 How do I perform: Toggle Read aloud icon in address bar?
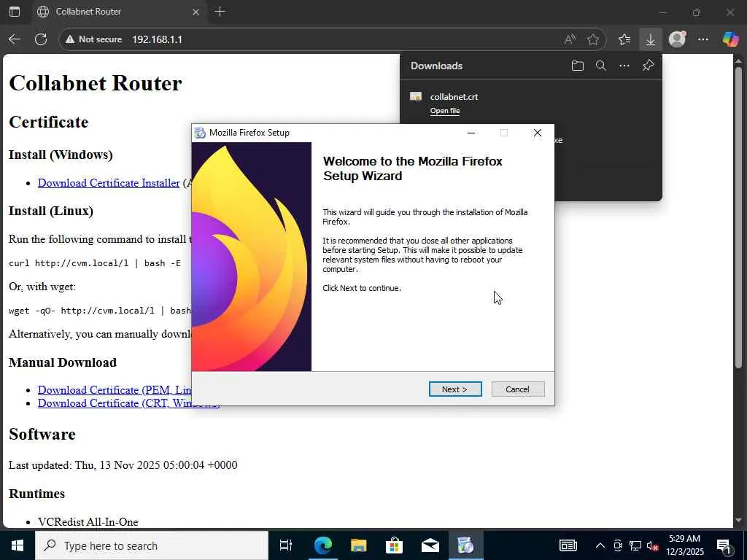pos(570,39)
